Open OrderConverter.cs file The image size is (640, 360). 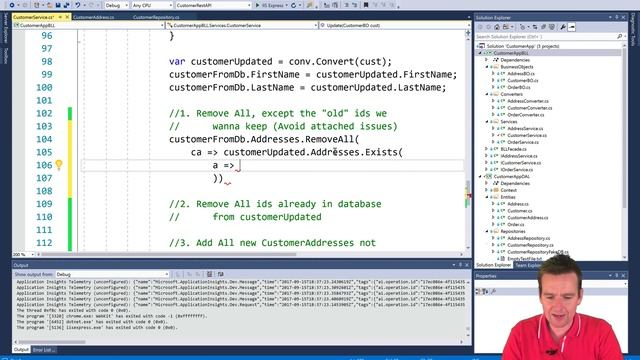click(x=526, y=115)
